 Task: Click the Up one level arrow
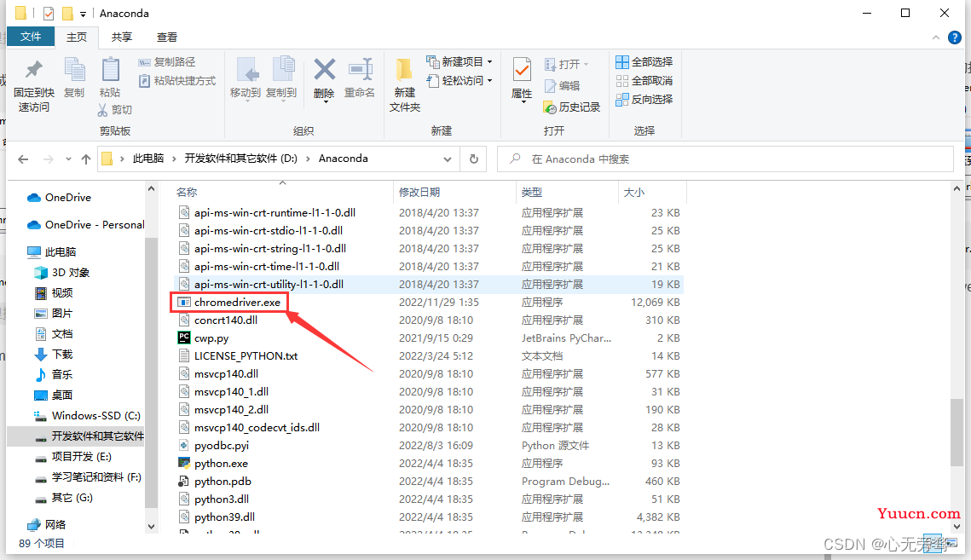(x=86, y=159)
